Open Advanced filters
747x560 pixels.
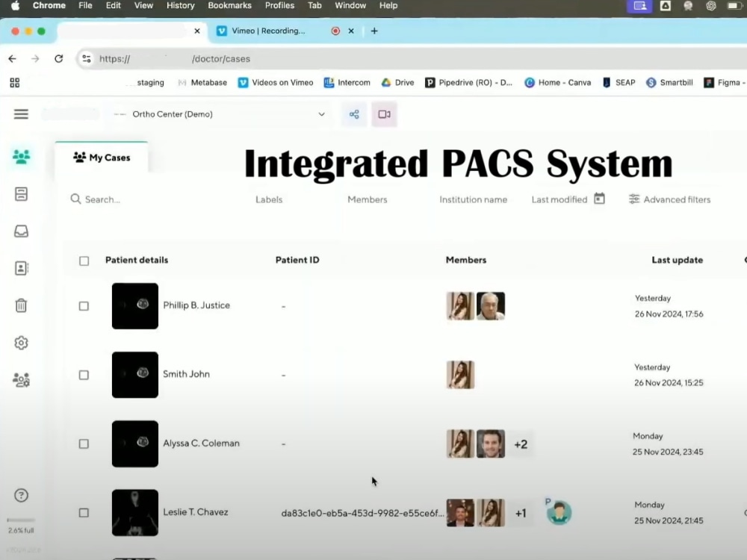669,199
